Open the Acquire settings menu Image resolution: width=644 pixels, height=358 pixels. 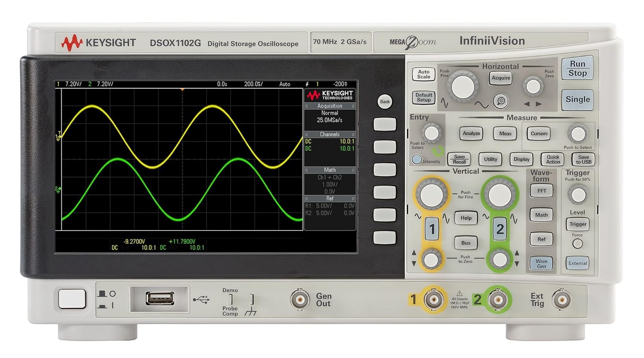[x=501, y=78]
